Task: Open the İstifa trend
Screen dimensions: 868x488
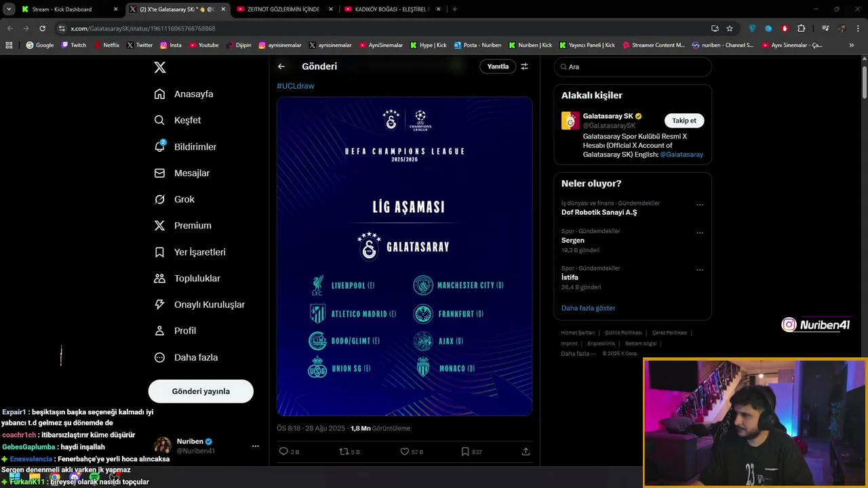Action: click(570, 277)
